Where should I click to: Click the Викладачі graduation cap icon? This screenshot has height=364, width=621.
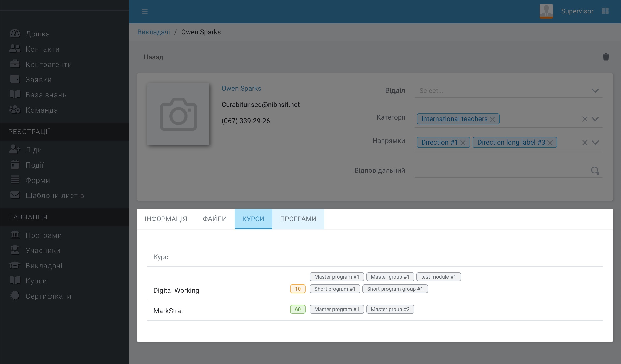pyautogui.click(x=15, y=265)
